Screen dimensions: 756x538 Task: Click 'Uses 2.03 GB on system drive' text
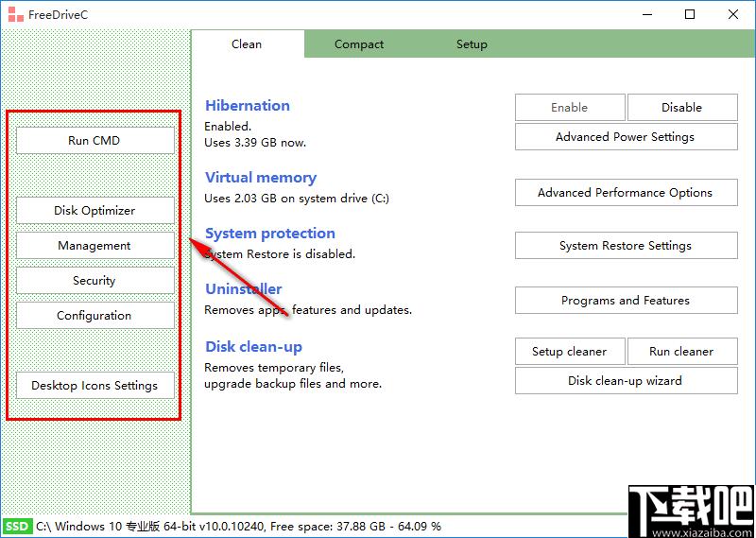point(297,199)
